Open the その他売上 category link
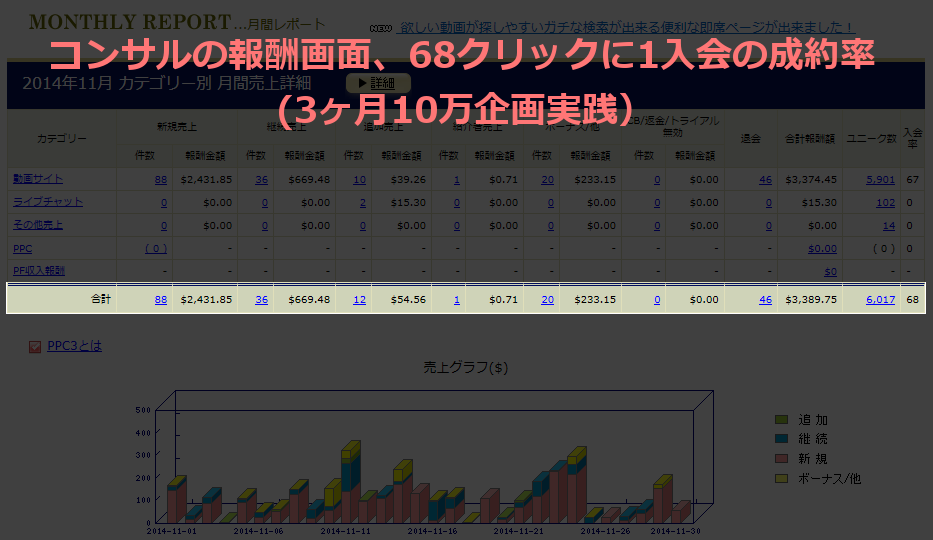This screenshot has width=933, height=540. coord(38,225)
